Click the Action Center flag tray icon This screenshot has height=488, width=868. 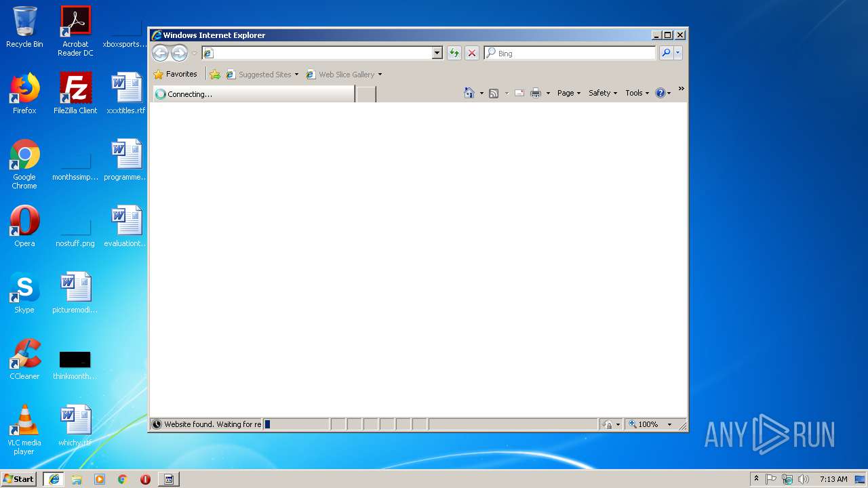771,479
